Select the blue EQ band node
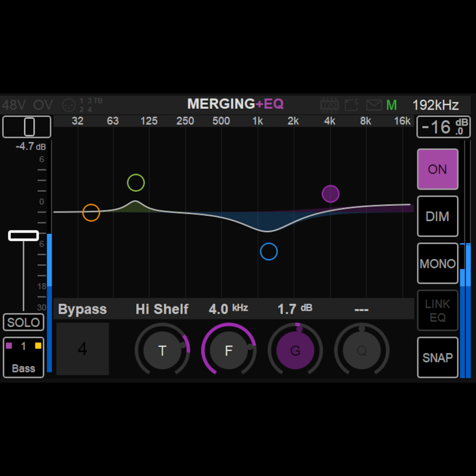The height and width of the screenshot is (476, 476). 268,251
